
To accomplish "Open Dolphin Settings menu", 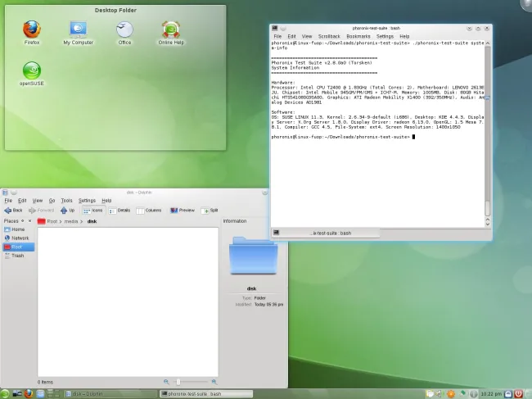I will tap(87, 201).
